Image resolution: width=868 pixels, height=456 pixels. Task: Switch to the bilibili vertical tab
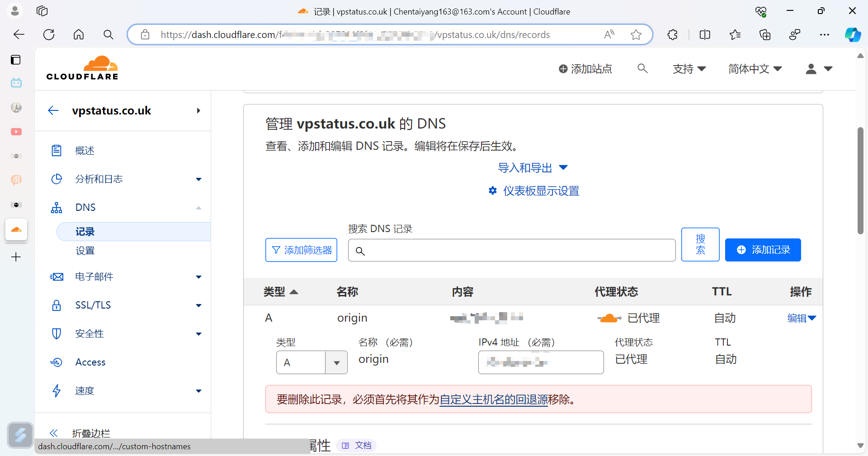click(x=16, y=83)
